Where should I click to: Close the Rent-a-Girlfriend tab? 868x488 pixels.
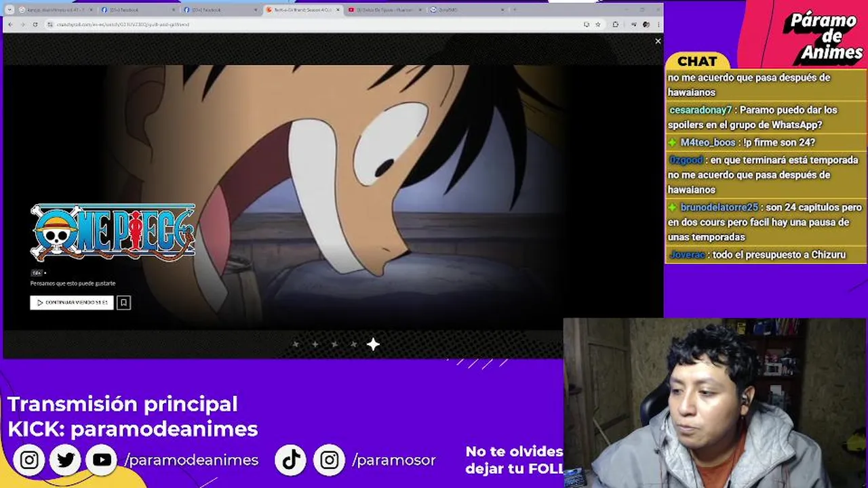338,10
